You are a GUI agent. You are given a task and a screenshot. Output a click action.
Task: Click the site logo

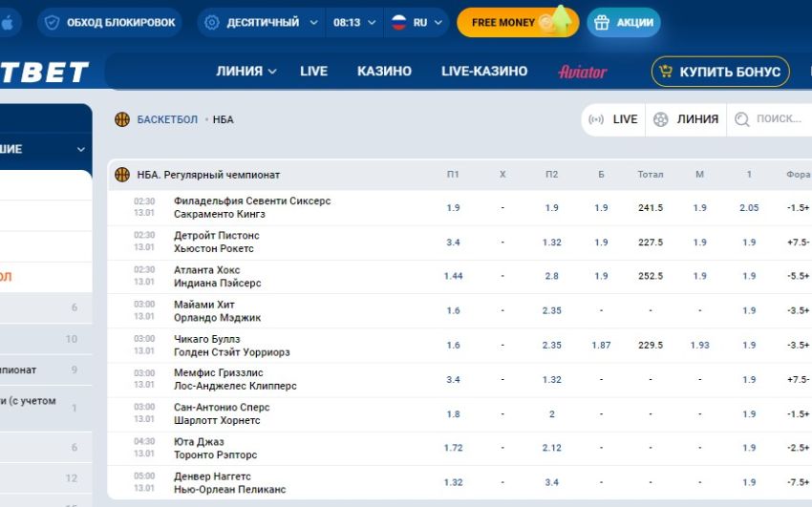point(45,72)
